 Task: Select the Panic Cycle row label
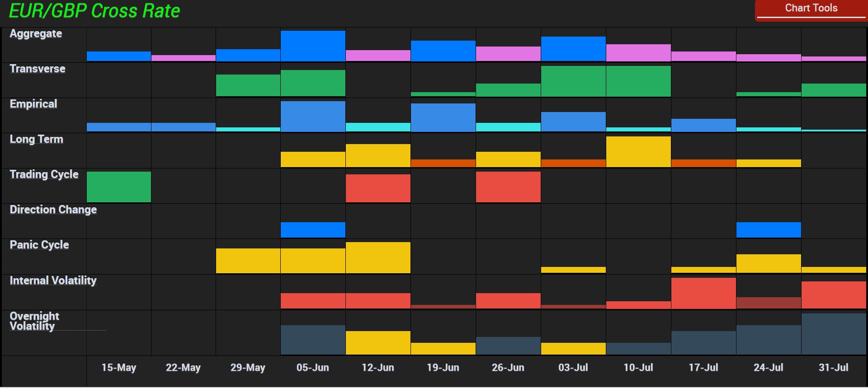coord(39,245)
